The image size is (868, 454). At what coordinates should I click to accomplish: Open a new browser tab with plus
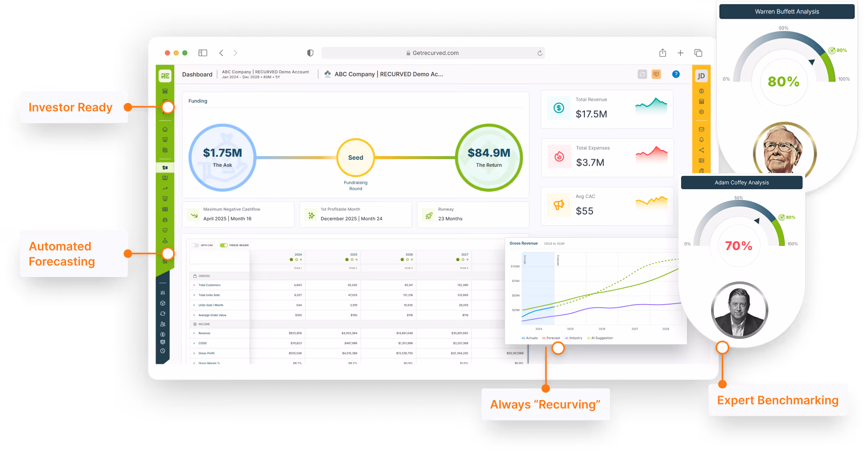[x=680, y=53]
